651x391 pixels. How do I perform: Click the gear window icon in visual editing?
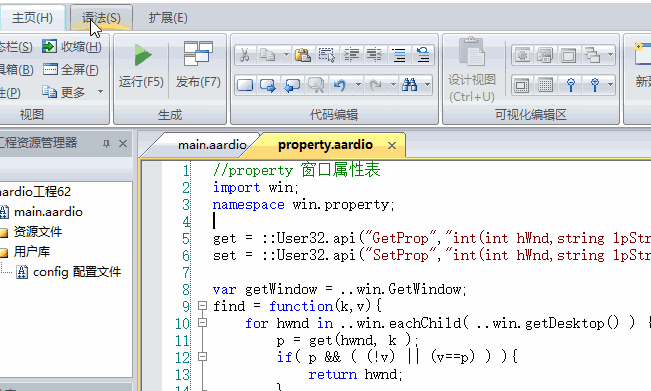[522, 55]
